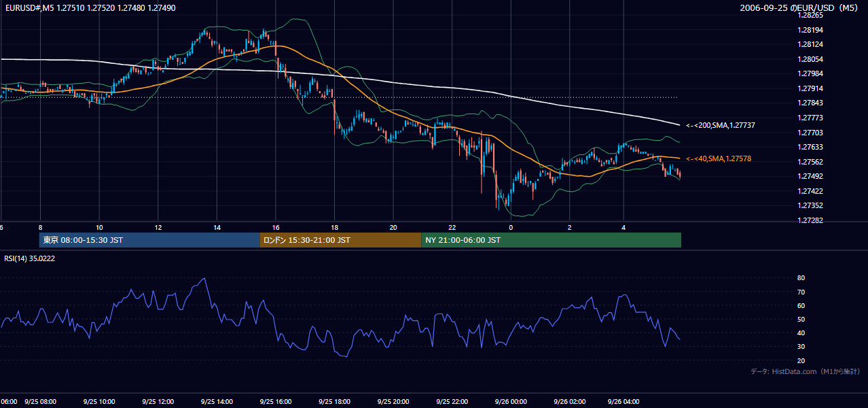
Task: Click RSI level 40 on the axis
Action: (801, 333)
